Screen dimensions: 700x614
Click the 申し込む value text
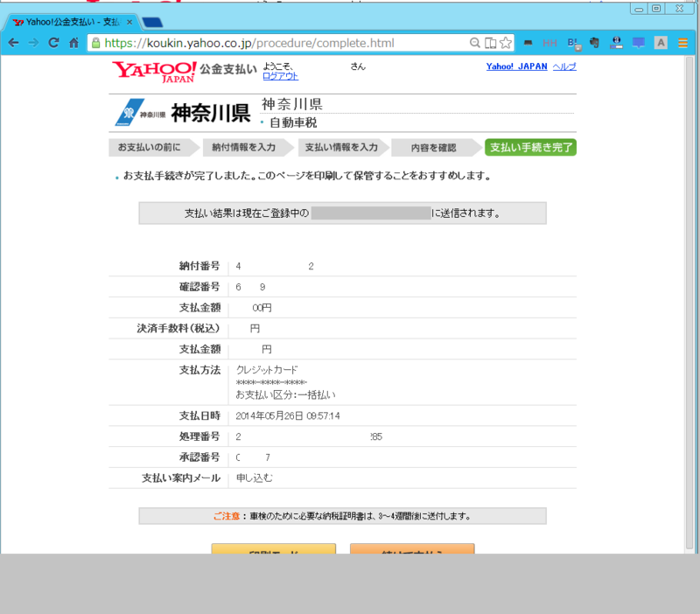pos(254,478)
